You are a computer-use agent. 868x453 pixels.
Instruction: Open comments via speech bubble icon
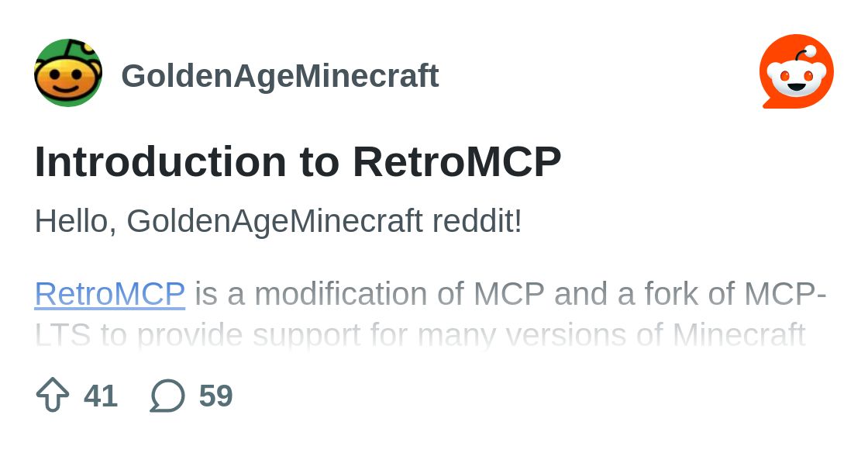[167, 395]
